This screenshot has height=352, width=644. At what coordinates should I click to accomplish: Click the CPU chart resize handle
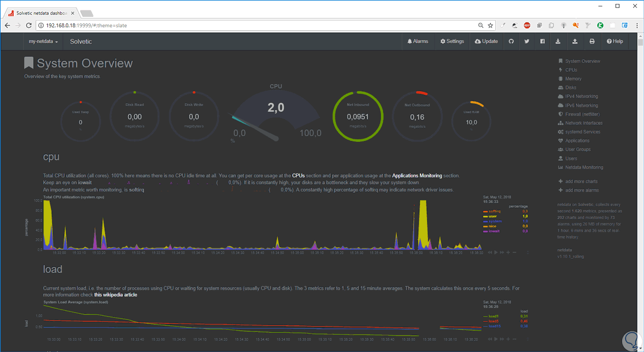click(527, 253)
